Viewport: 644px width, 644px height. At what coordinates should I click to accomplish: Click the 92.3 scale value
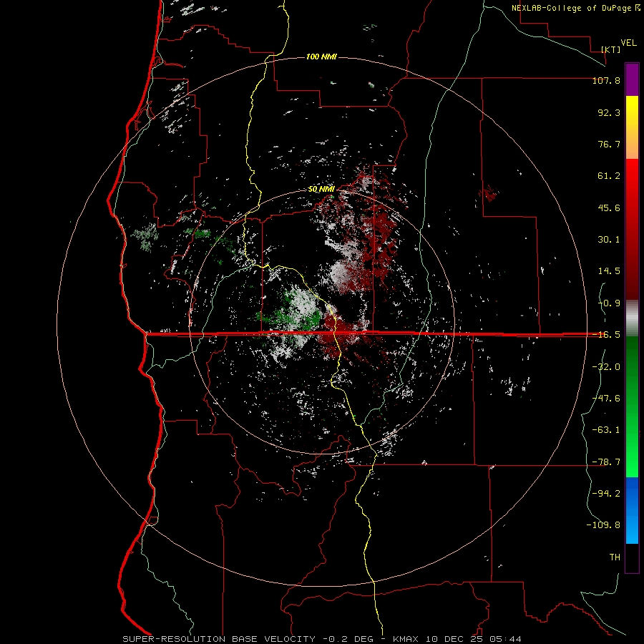[x=609, y=112]
